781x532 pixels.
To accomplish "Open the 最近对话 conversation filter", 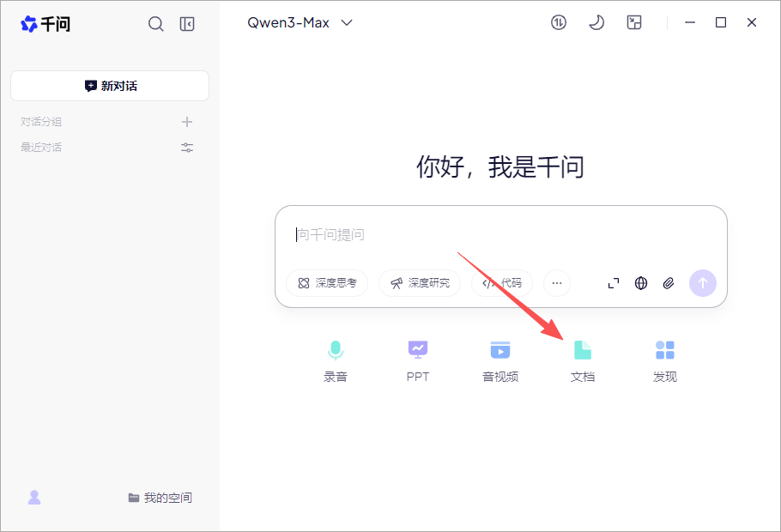I will pyautogui.click(x=186, y=147).
